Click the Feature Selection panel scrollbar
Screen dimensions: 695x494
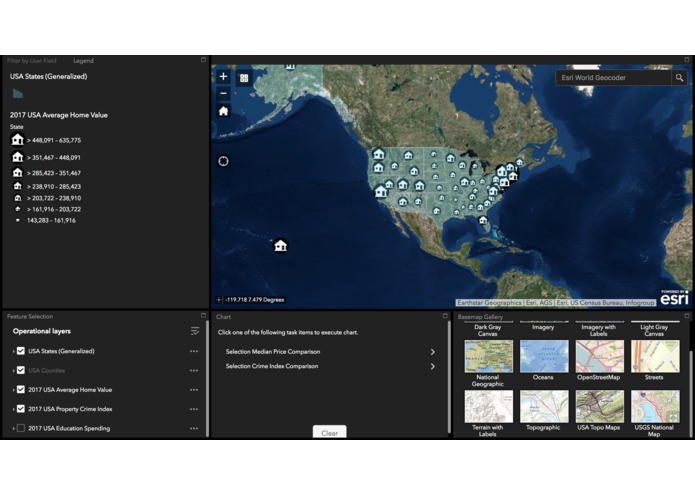(207, 377)
